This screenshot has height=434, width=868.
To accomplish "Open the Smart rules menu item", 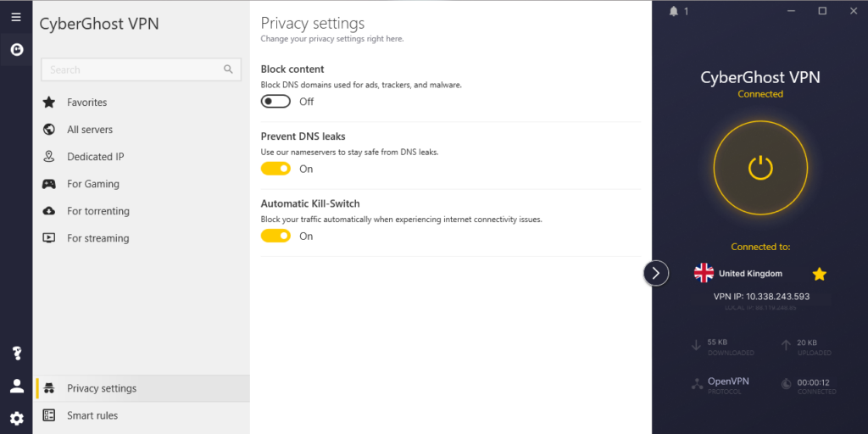I will [142, 415].
